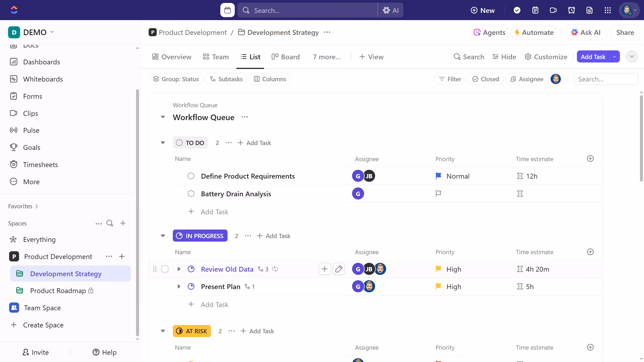Click the High priority flag on Present Plan
The height and width of the screenshot is (362, 644).
click(438, 286)
